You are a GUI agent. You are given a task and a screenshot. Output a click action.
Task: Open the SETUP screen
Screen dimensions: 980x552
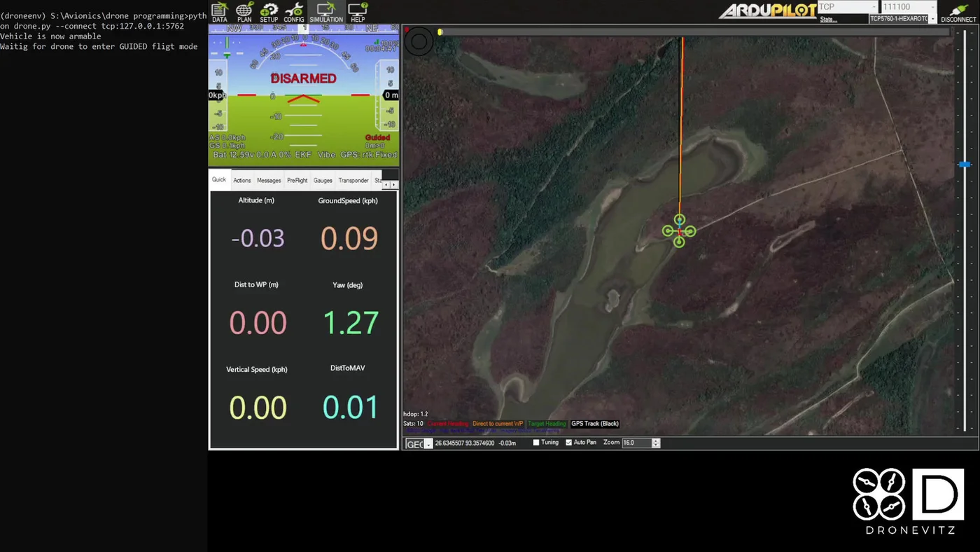[269, 12]
